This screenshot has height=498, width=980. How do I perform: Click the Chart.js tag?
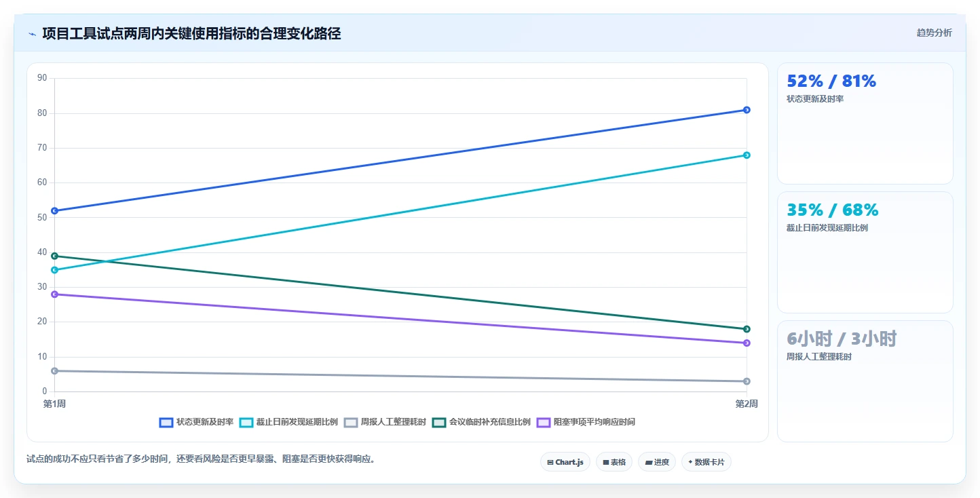point(565,462)
